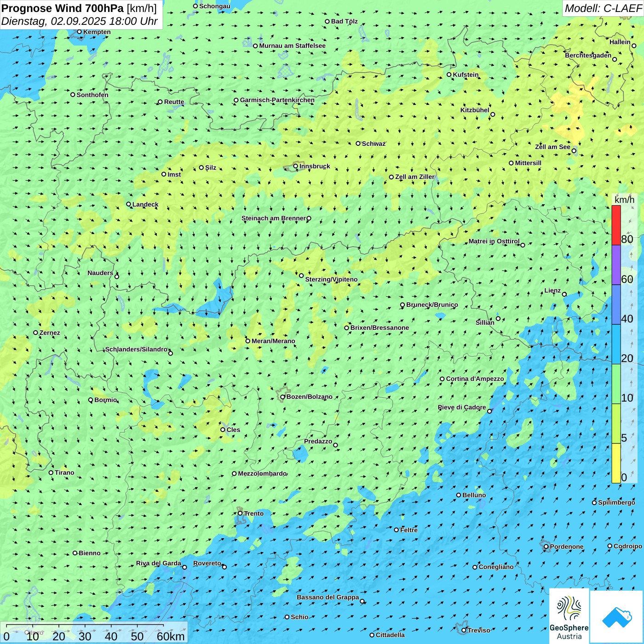
Task: Click the Landeck marker circle
Action: tap(129, 205)
